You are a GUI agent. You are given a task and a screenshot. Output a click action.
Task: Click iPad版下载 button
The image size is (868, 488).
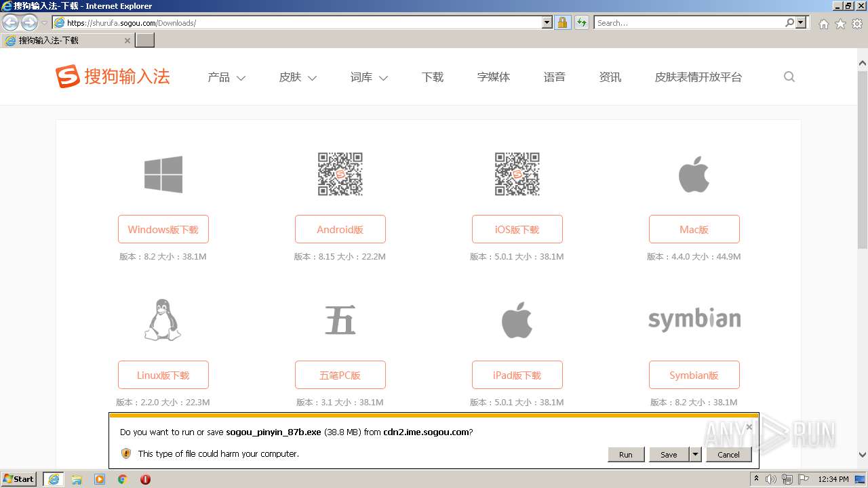(517, 375)
